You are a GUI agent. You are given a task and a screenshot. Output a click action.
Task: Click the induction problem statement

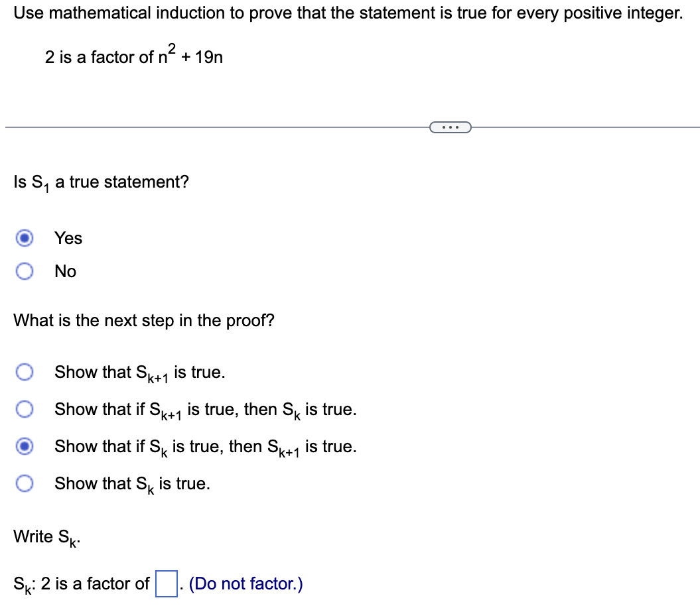[347, 13]
